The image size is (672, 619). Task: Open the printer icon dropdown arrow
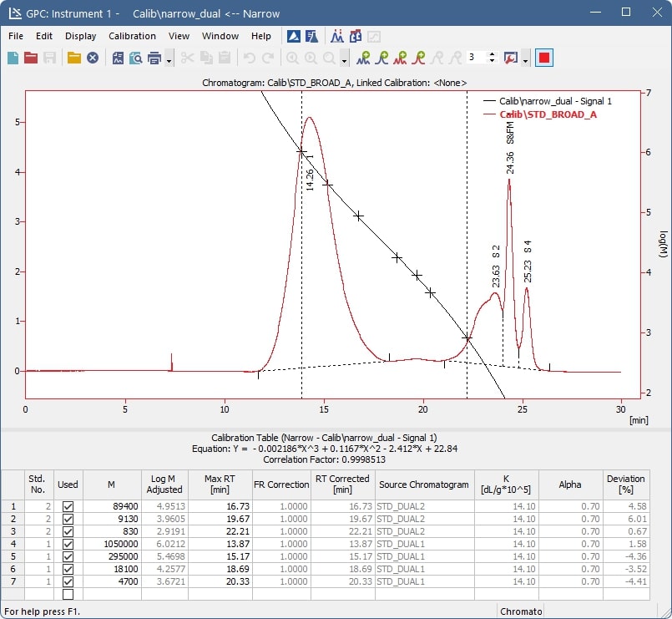pyautogui.click(x=168, y=61)
